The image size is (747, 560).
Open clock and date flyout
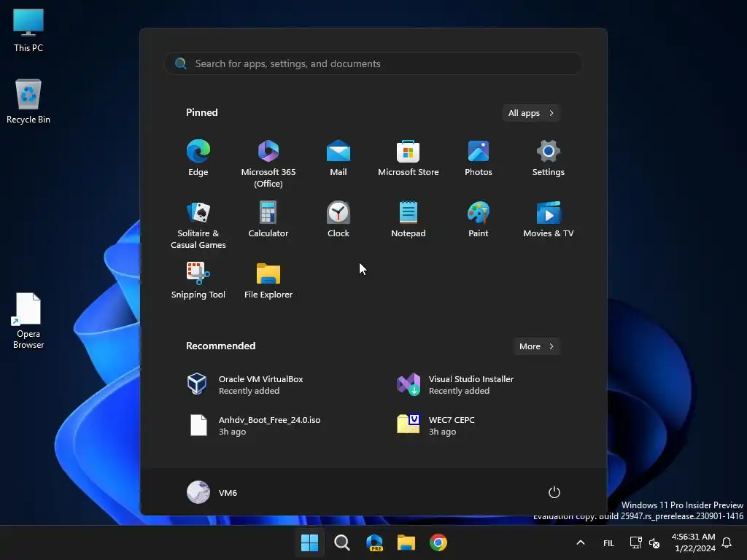pos(693,542)
